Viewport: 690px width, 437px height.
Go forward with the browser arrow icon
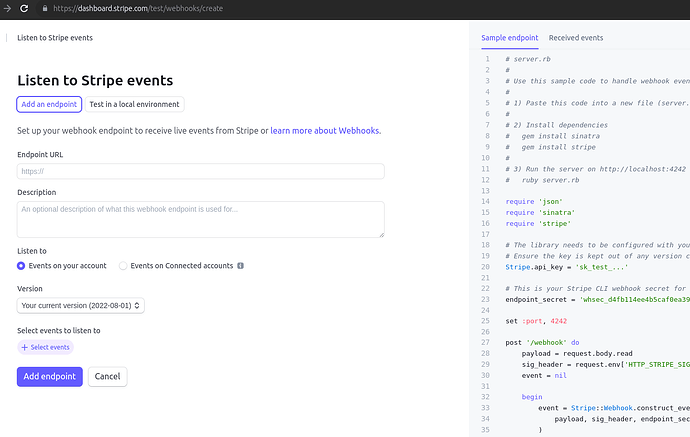7,8
